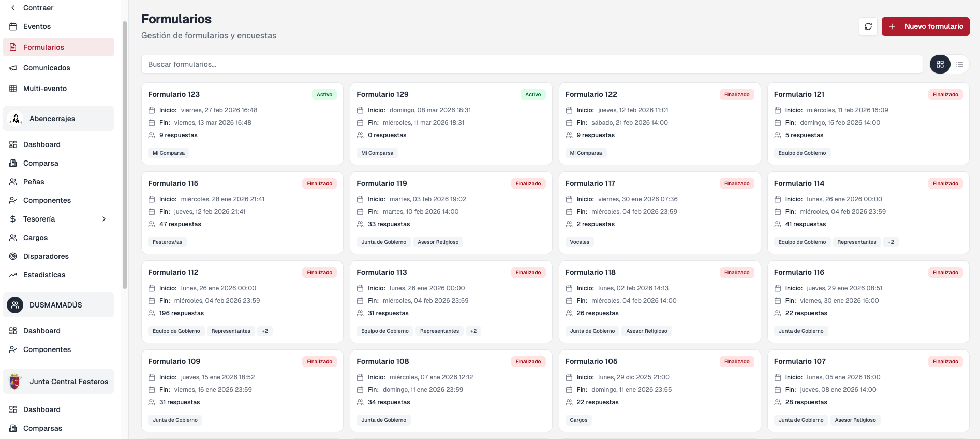Click the +2 tag on Formulario 114

point(890,242)
